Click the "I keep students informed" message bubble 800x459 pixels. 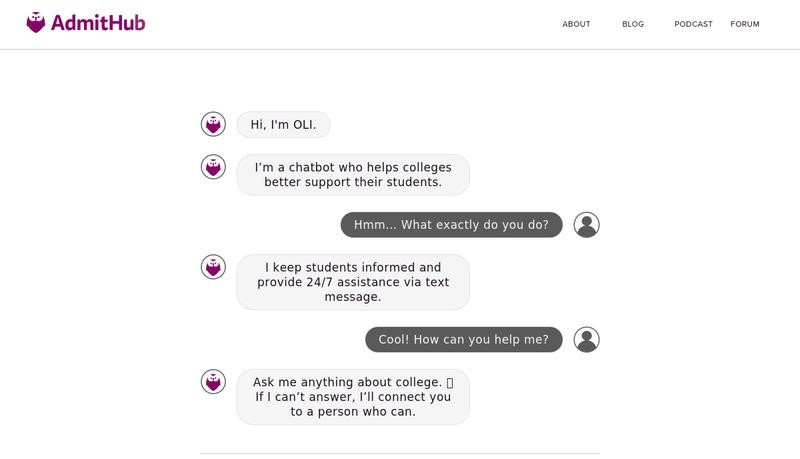coord(352,282)
